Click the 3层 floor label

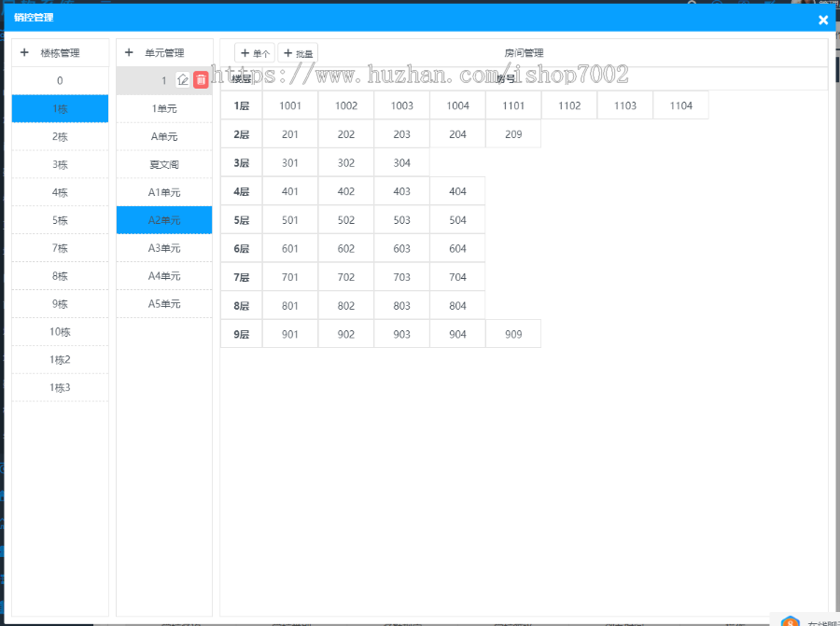pos(242,162)
